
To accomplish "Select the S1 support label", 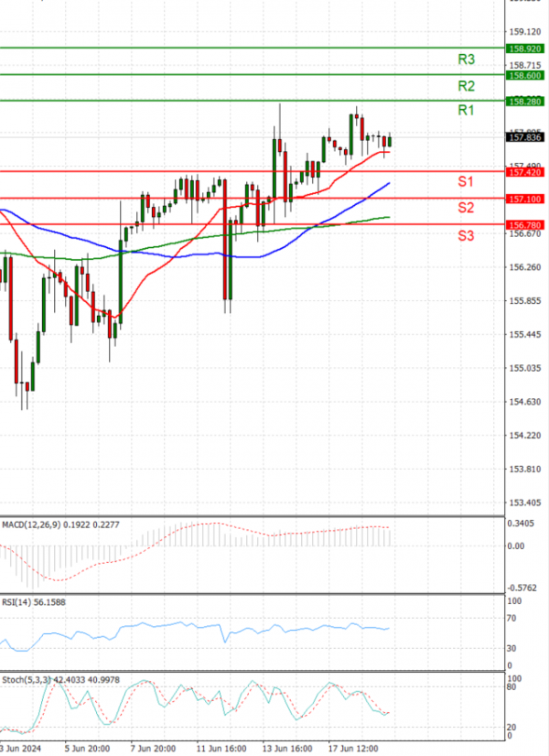I will click(466, 182).
